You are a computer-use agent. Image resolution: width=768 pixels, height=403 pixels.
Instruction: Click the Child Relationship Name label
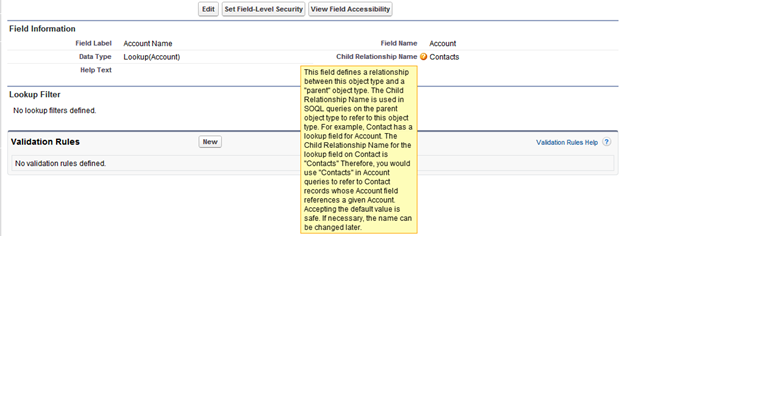pos(377,57)
